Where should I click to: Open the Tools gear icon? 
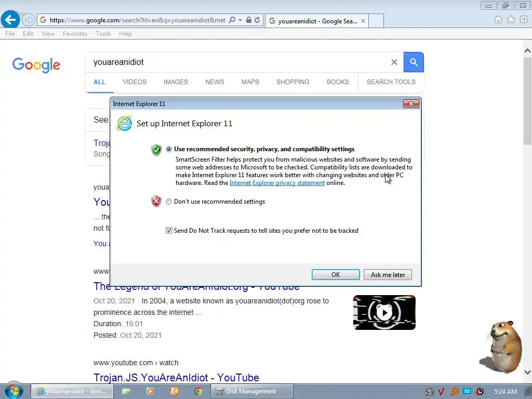coord(524,20)
